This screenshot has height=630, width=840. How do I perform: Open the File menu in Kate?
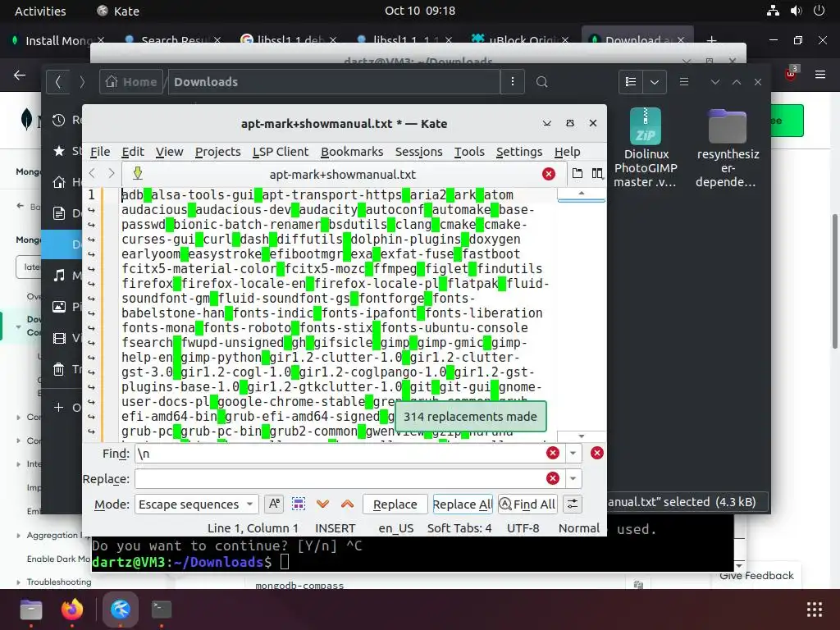pyautogui.click(x=99, y=152)
